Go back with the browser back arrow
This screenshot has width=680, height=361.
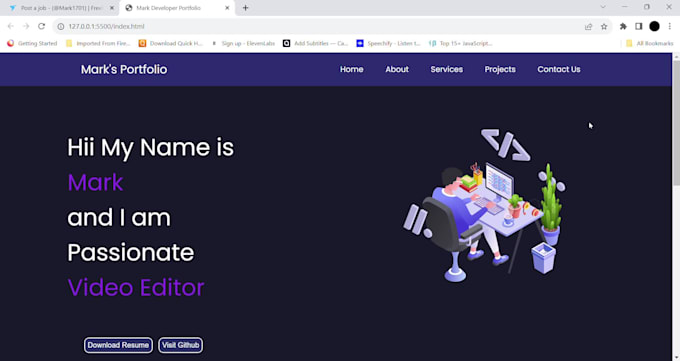point(11,26)
